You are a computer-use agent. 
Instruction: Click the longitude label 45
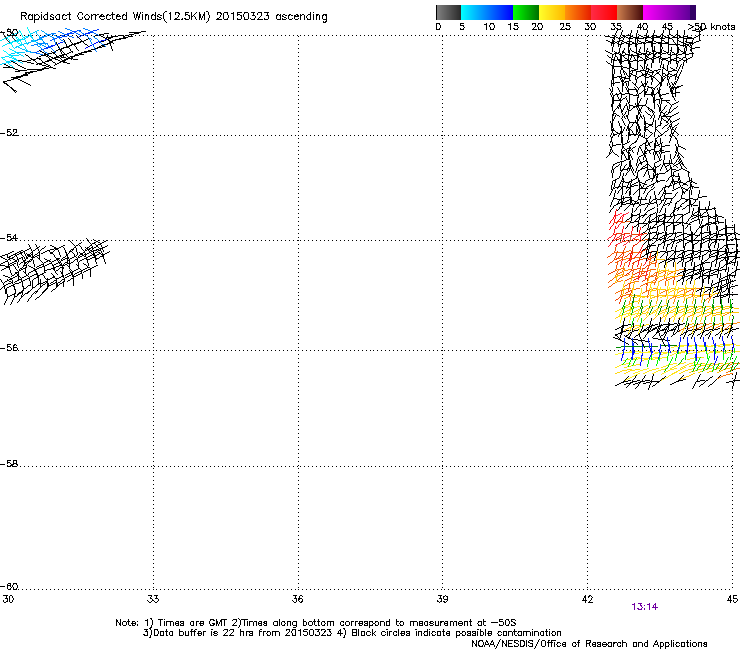click(732, 599)
